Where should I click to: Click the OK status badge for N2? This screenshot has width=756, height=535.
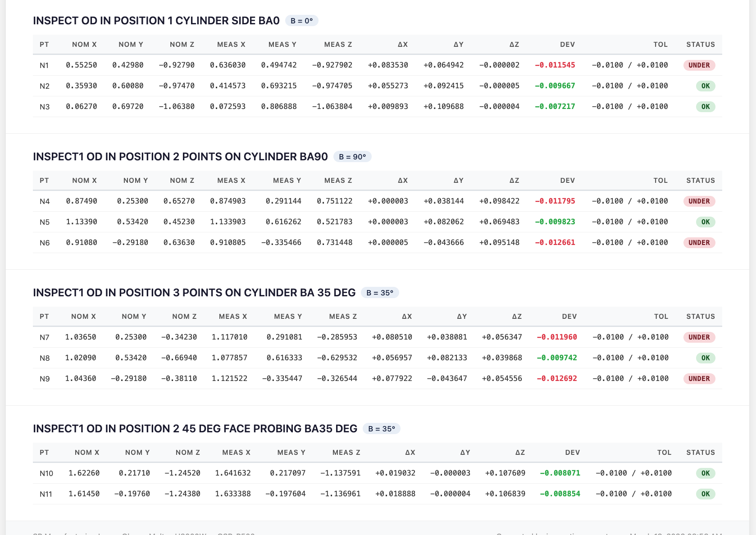click(x=705, y=86)
